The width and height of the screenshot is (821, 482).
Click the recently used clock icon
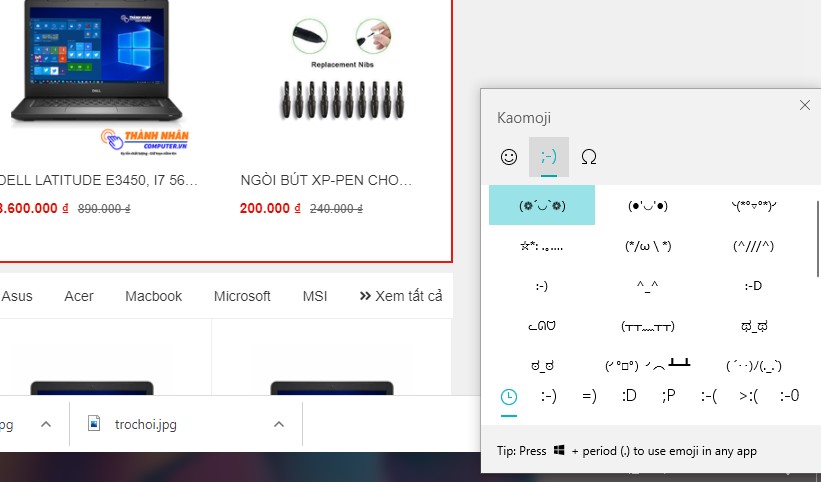pos(509,397)
